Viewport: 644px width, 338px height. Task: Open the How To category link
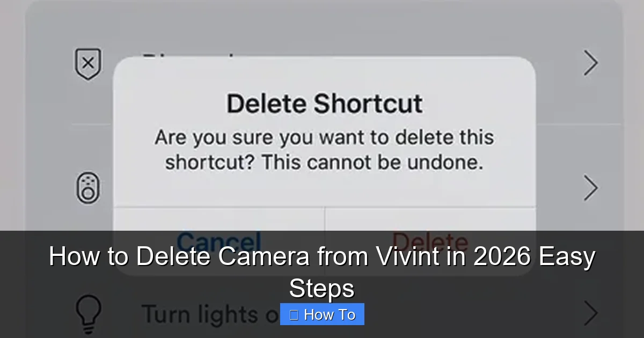(x=322, y=314)
